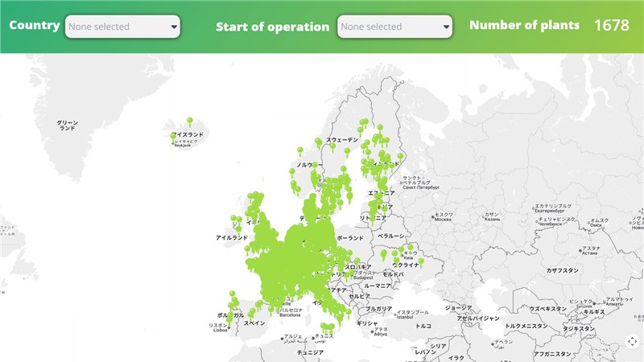Screen dimensions: 644x362
Task: Click the アイルランド map label
Action: pyautogui.click(x=232, y=237)
